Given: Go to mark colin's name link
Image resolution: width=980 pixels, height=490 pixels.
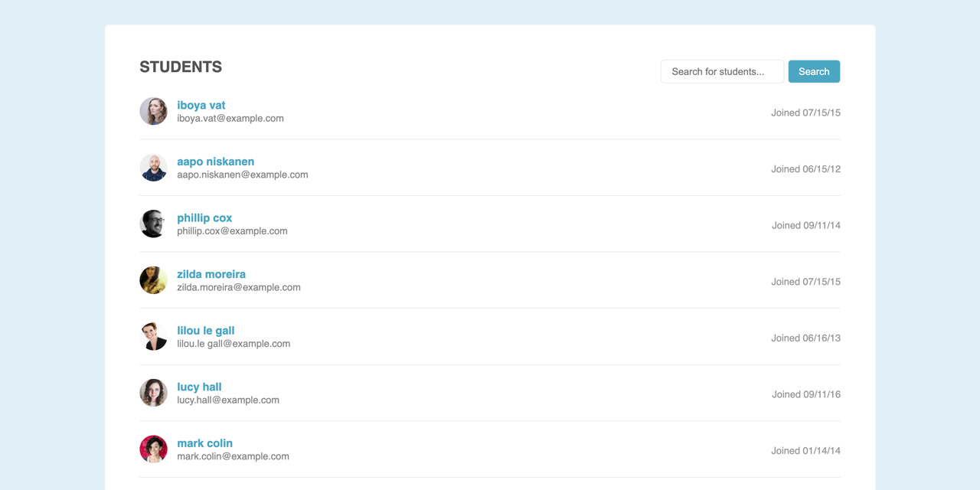Looking at the screenshot, I should tap(204, 443).
